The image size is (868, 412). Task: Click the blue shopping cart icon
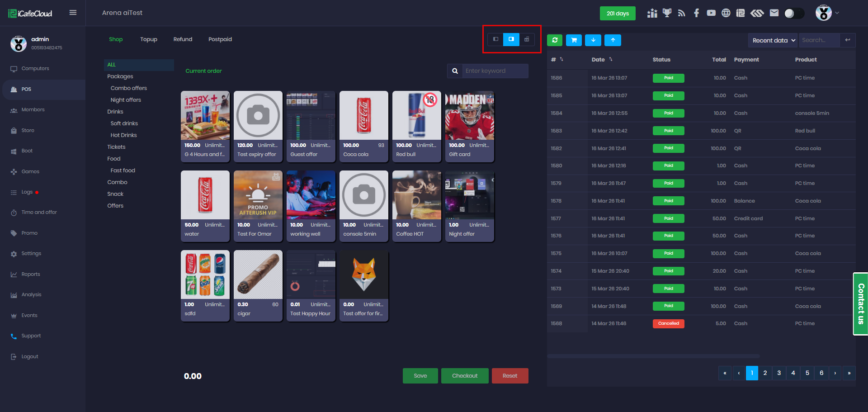574,40
